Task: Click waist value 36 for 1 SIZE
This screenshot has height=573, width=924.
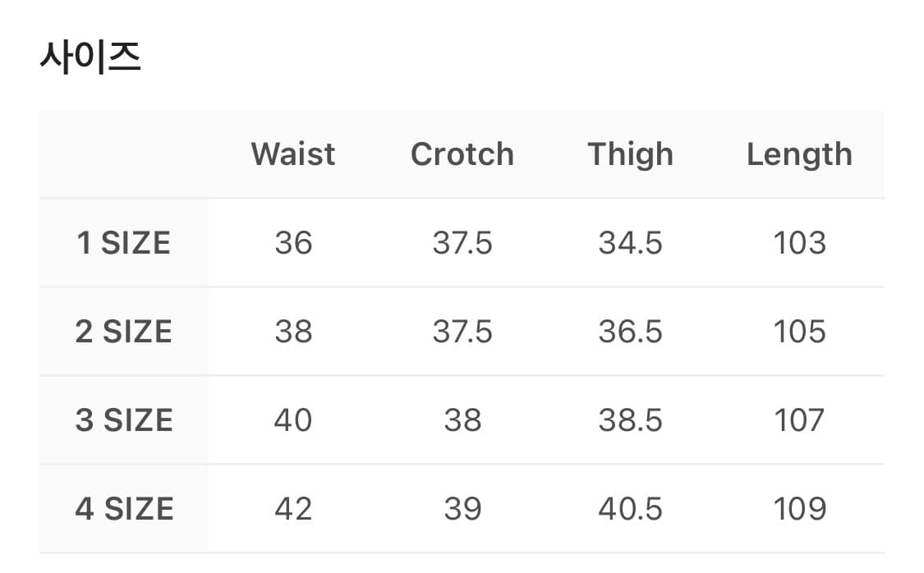Action: (293, 243)
